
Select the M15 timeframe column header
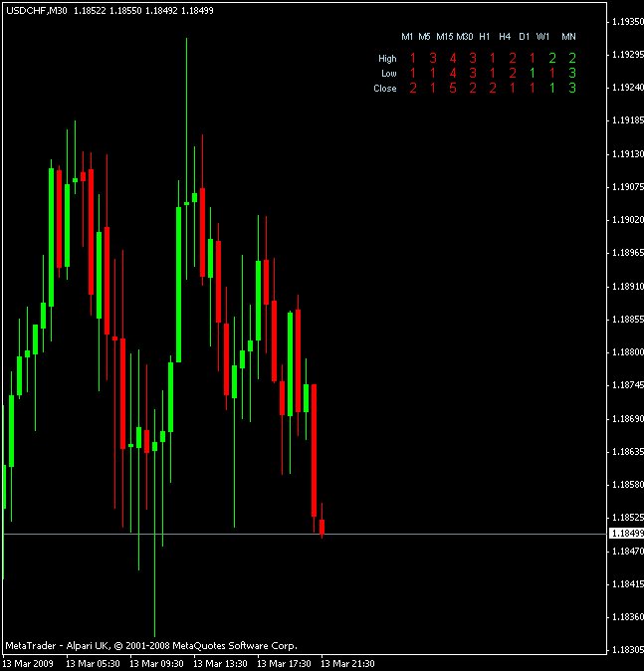coord(445,37)
